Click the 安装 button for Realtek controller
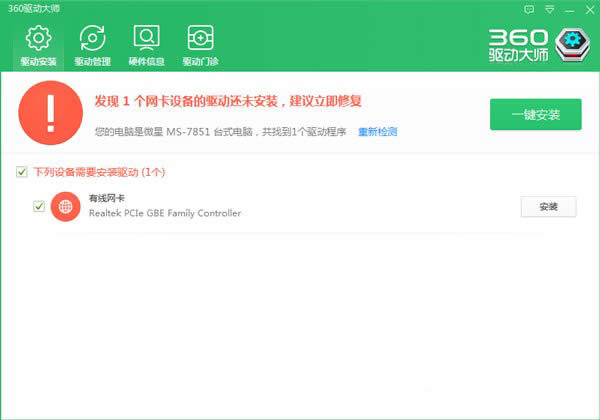The image size is (600, 420). (x=548, y=207)
